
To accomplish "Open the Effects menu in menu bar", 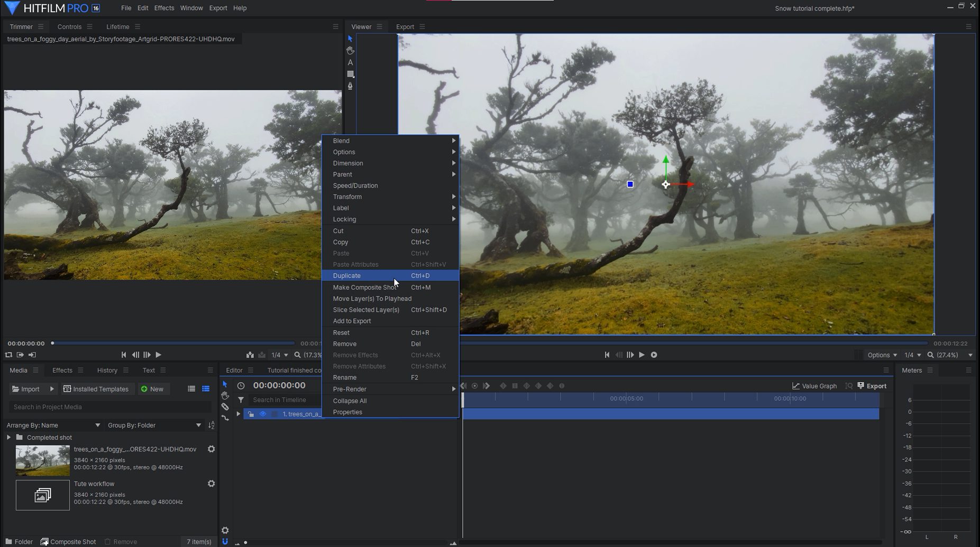I will pos(164,8).
